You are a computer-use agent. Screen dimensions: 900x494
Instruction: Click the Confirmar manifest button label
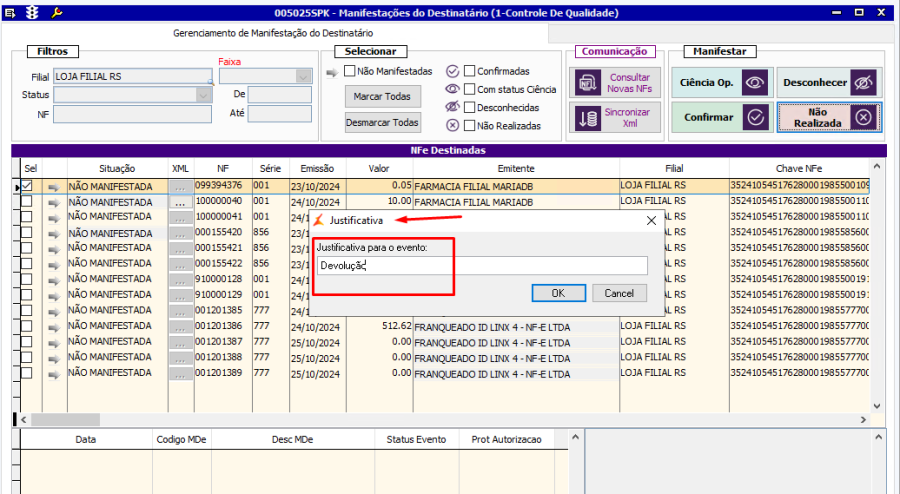(709, 117)
